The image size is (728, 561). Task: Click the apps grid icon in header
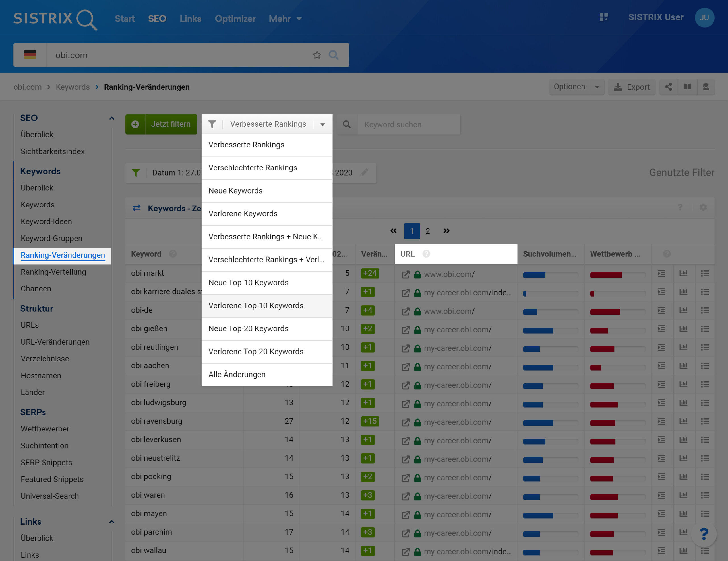604,17
